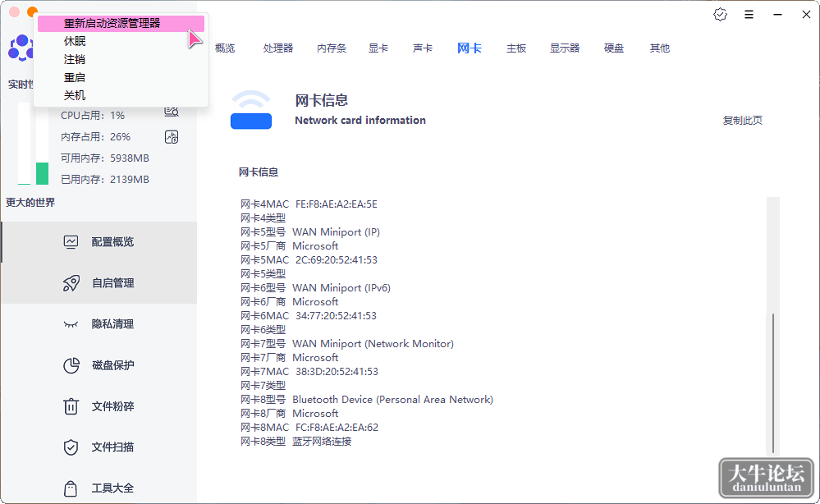Screen dimensions: 820x504
Task: Switch to the 概览 tab
Action: tap(225, 48)
